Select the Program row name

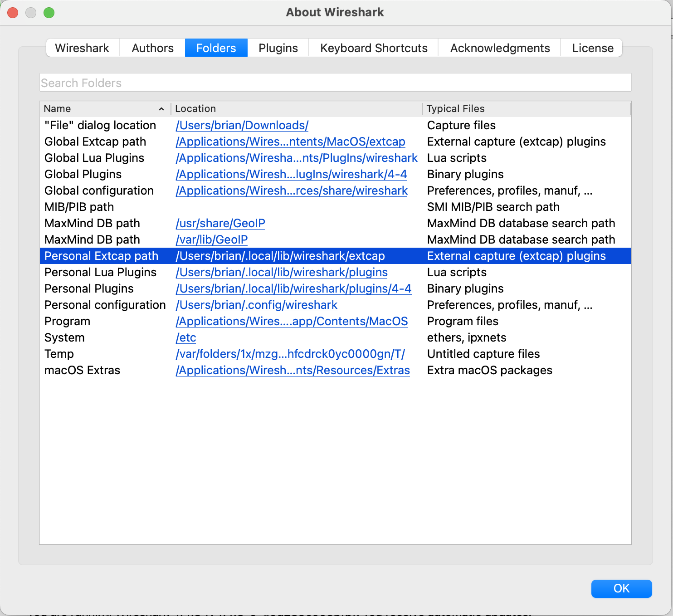[68, 321]
